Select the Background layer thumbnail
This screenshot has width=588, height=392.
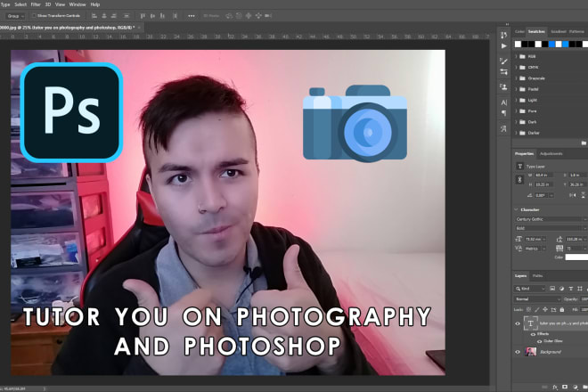531,352
